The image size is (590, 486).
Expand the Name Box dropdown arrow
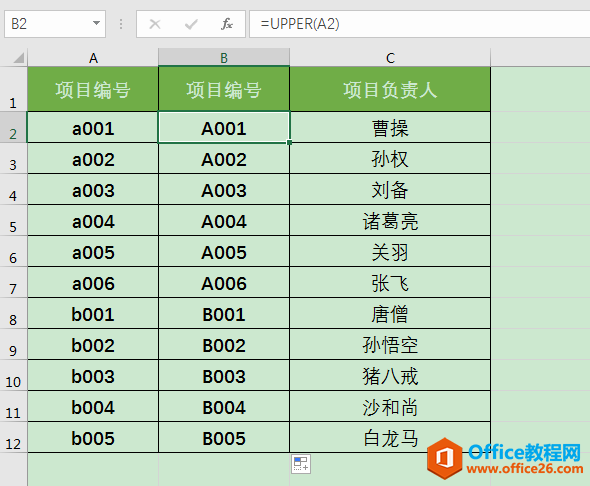point(96,24)
